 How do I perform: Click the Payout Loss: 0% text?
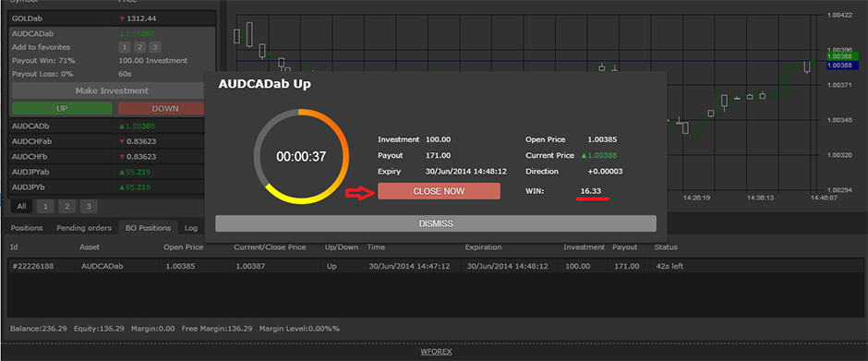42,74
